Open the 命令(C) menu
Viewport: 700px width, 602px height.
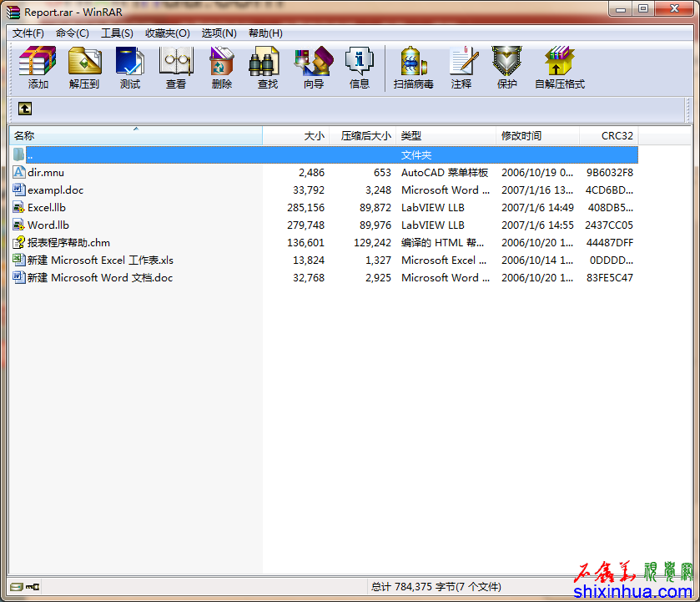[x=73, y=33]
